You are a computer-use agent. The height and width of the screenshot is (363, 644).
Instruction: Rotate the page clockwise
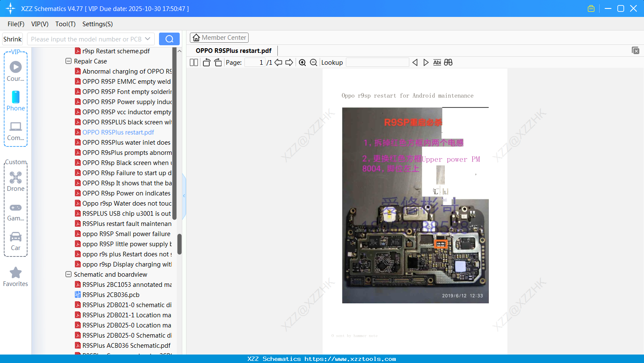pos(218,63)
